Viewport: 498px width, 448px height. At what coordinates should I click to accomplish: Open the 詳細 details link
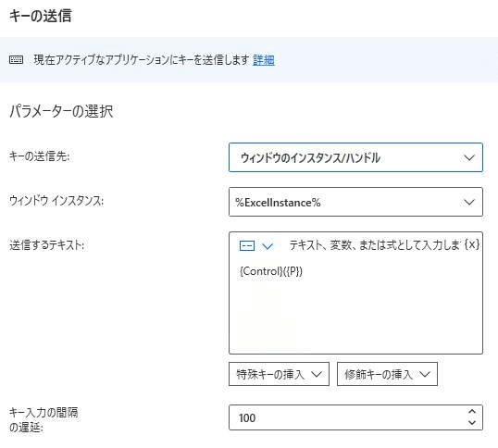(x=264, y=60)
